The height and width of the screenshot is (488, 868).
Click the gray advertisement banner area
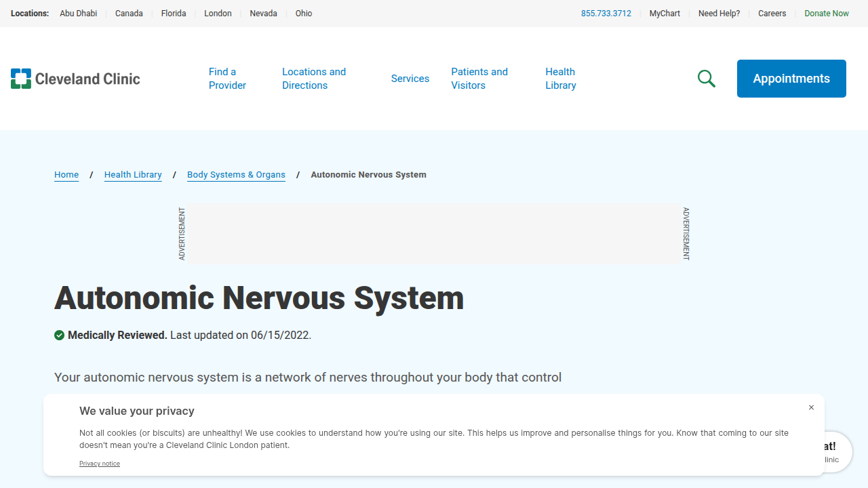(x=434, y=234)
